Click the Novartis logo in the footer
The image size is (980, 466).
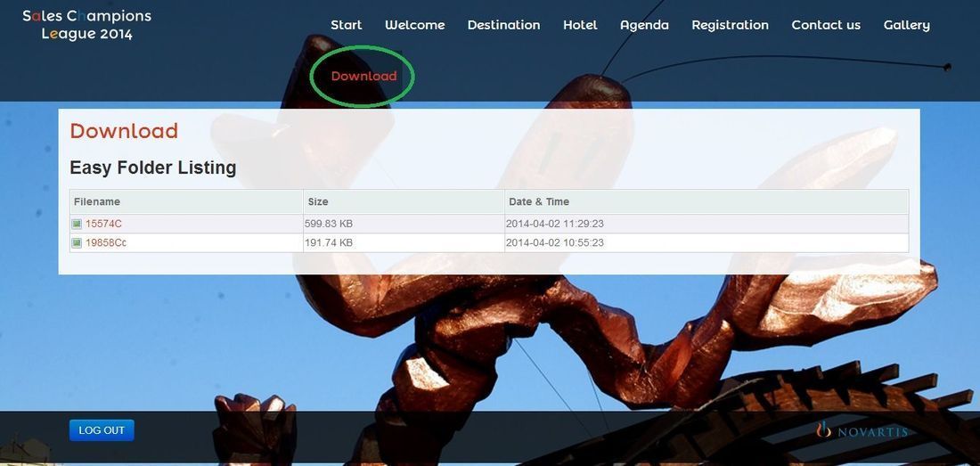[x=862, y=430]
